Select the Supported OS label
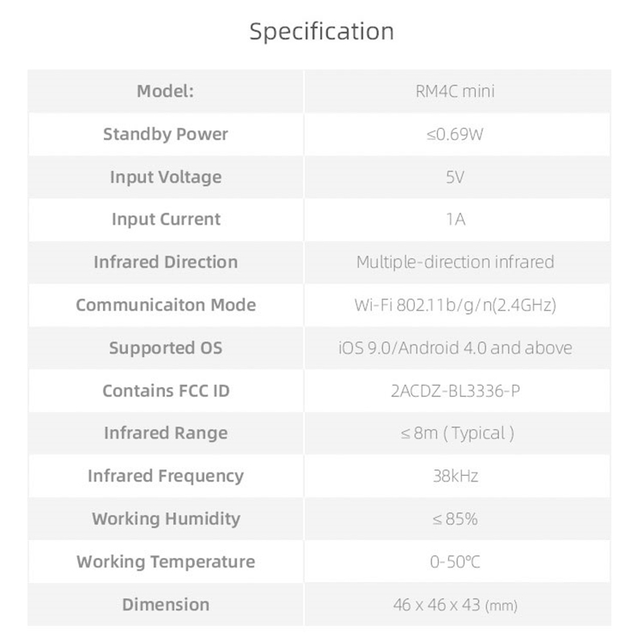This screenshot has width=644, height=644. click(166, 349)
